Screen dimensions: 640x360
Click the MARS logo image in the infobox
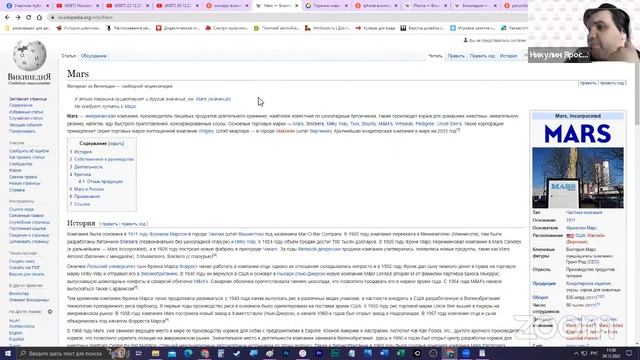click(578, 134)
